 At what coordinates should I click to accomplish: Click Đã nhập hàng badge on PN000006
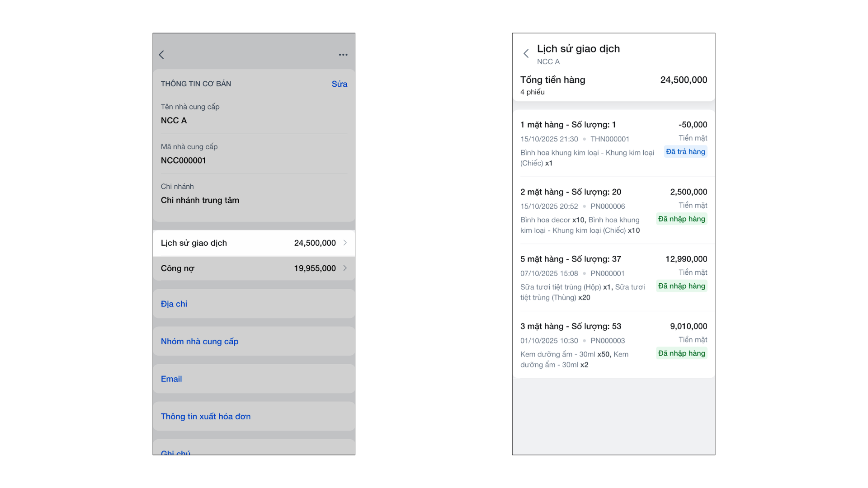tap(681, 219)
